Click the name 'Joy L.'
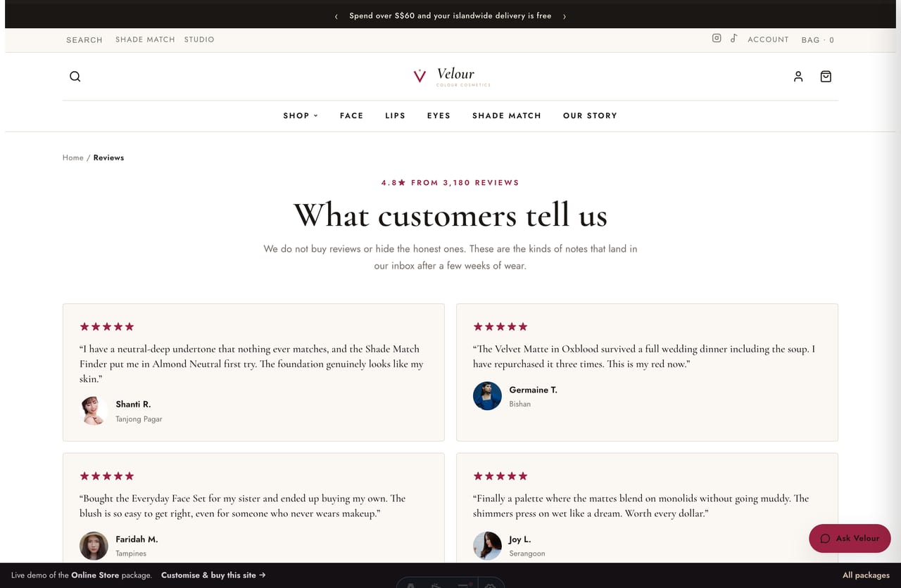Image resolution: width=901 pixels, height=588 pixels. (520, 539)
